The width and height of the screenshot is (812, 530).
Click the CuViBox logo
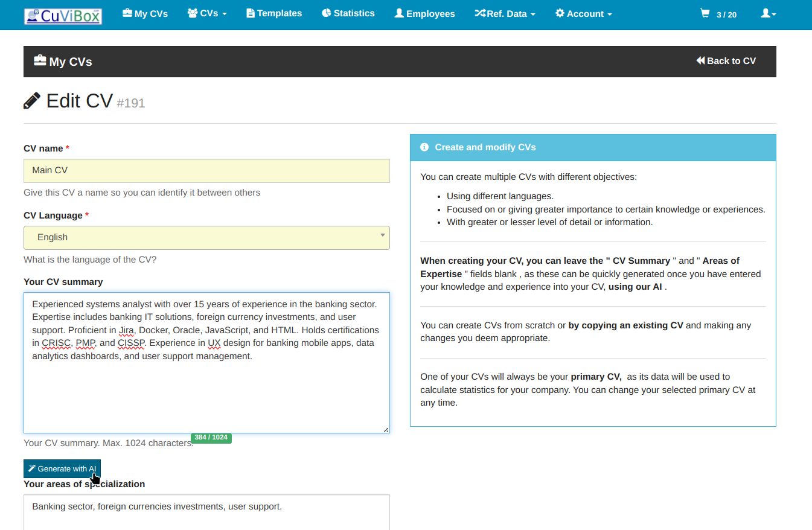63,16
